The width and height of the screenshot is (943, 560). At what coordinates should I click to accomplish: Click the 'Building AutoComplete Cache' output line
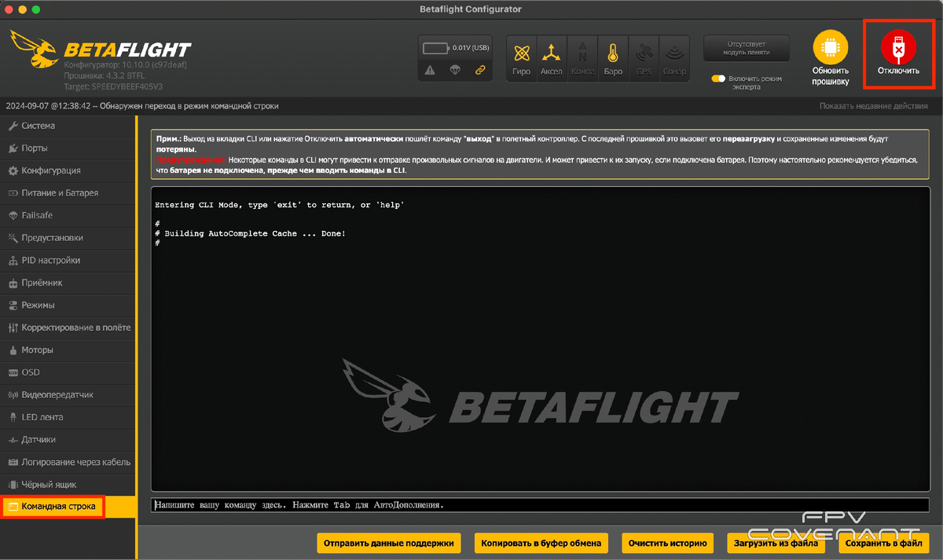(250, 233)
